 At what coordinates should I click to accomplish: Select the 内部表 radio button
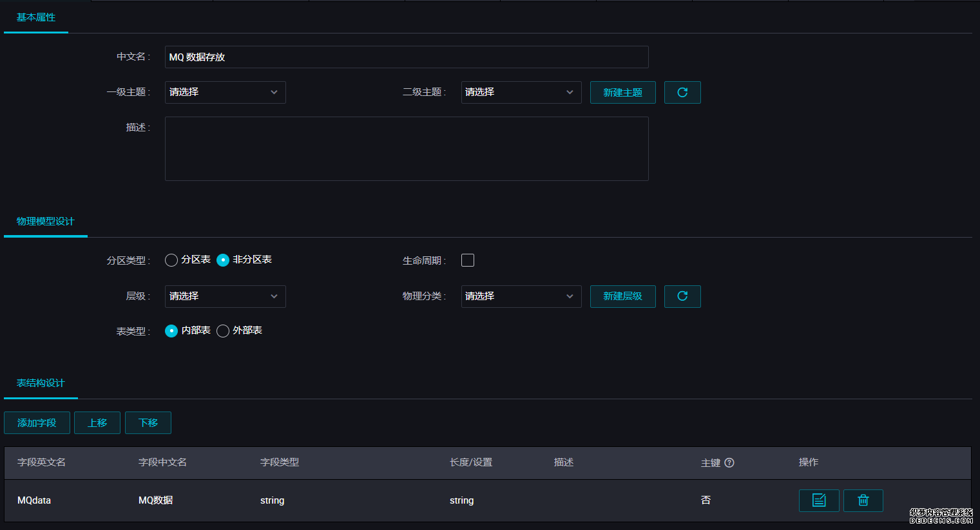tap(171, 330)
